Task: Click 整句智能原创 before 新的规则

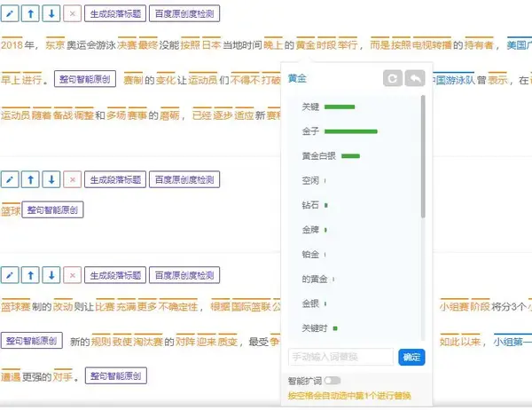Action: coord(32,341)
